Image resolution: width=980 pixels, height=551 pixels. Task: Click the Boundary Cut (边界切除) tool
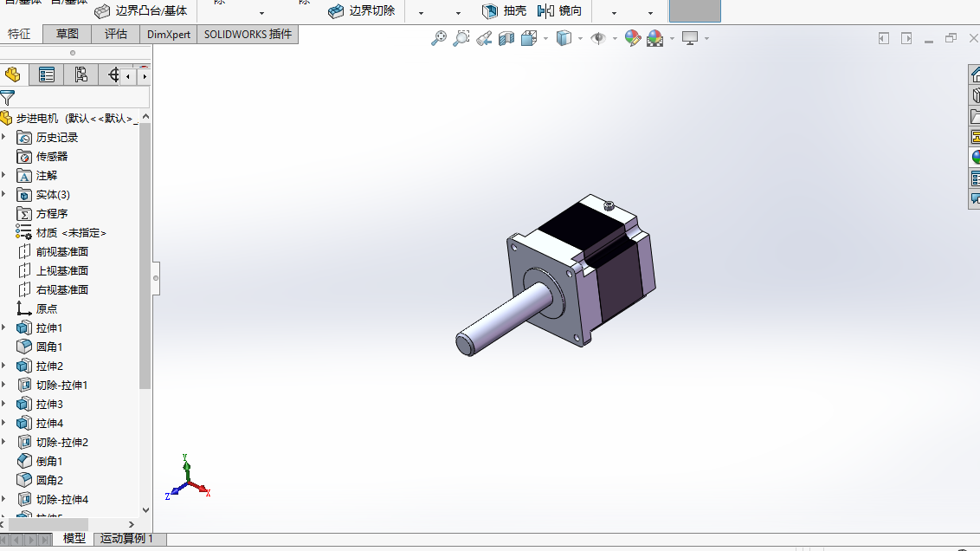361,10
